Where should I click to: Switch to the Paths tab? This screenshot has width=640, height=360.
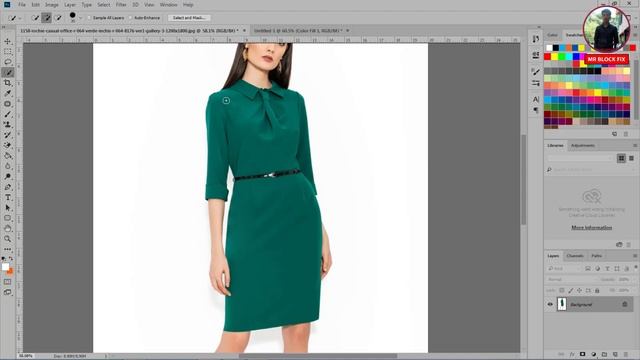click(x=596, y=256)
